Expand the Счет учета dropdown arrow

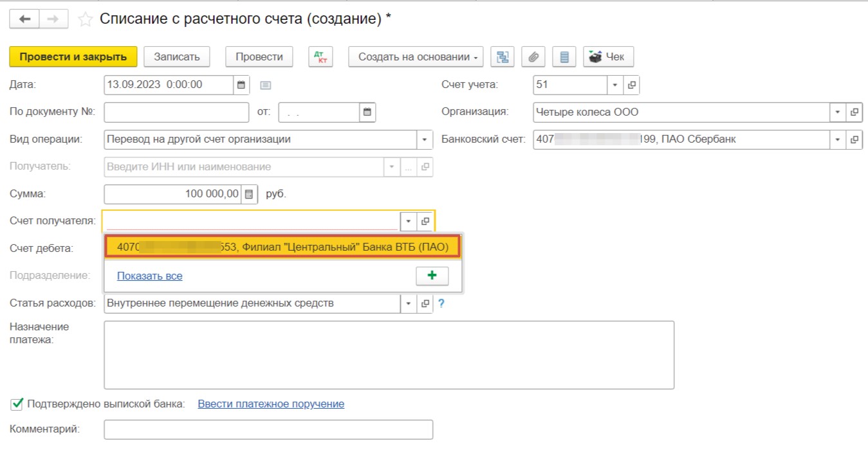click(x=614, y=85)
